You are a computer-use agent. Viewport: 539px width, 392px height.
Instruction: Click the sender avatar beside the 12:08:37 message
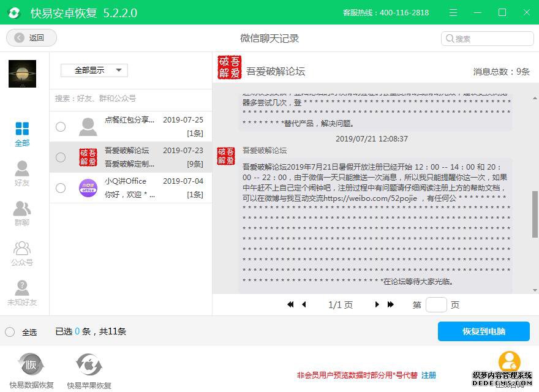(226, 156)
